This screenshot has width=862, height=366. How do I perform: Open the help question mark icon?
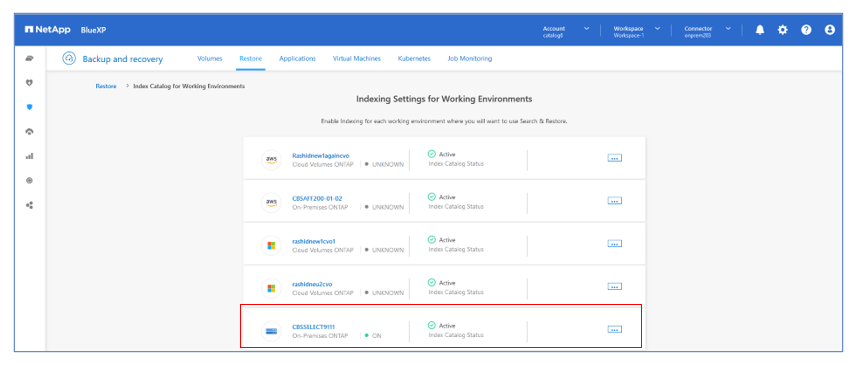806,30
